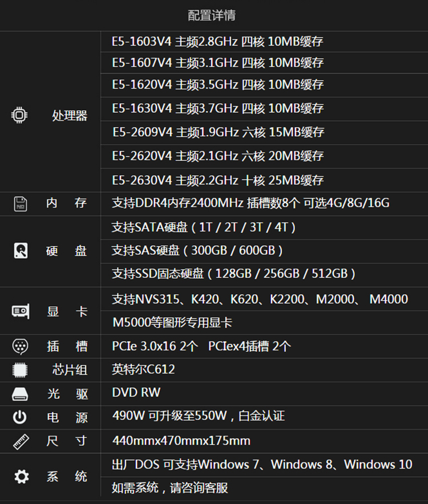The image size is (428, 504).
Task: Click the system gear icon
Action: [x=21, y=477]
